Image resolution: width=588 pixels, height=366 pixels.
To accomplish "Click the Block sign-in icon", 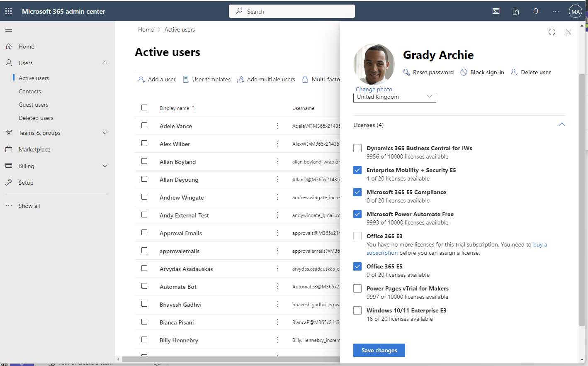I will (464, 72).
